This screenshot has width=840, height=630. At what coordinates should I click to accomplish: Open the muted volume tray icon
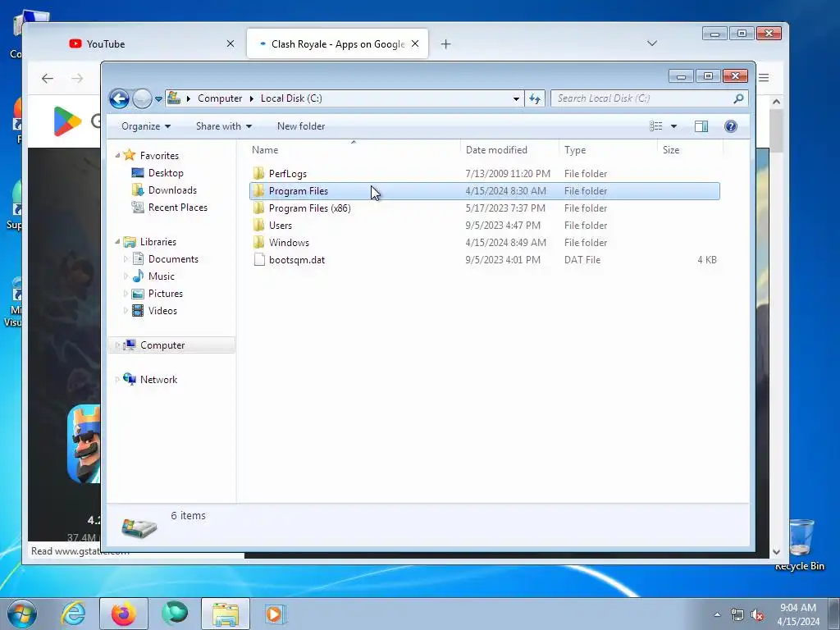[x=757, y=615]
